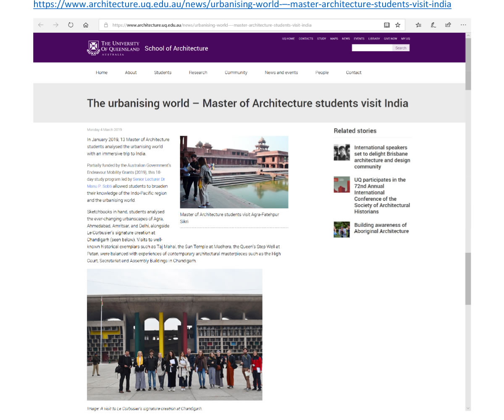Open the favorites list hub icon
This screenshot has height=420, width=504.
tap(418, 25)
